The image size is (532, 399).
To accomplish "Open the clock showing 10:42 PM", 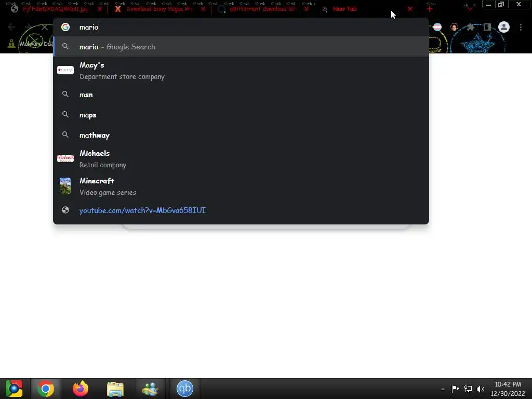I will 508,389.
